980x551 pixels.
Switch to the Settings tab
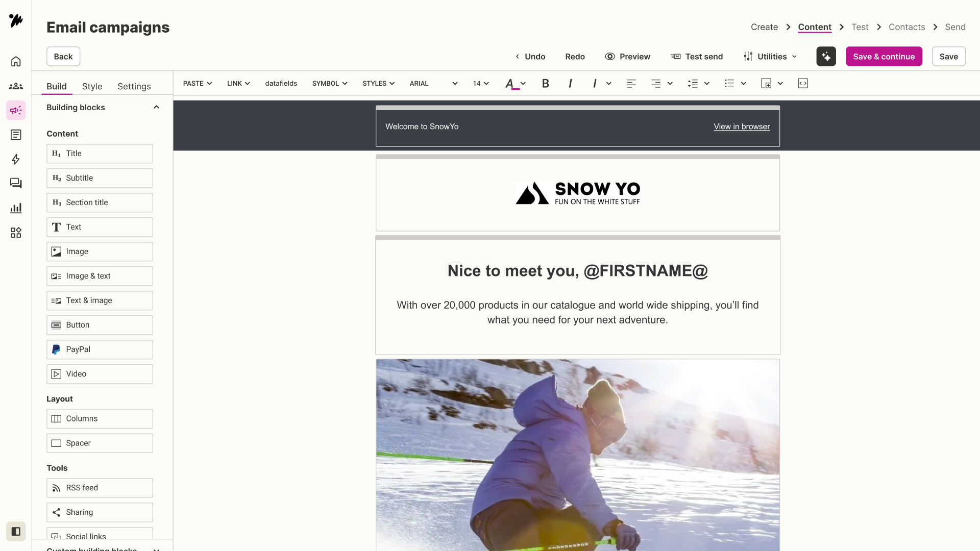(x=134, y=87)
